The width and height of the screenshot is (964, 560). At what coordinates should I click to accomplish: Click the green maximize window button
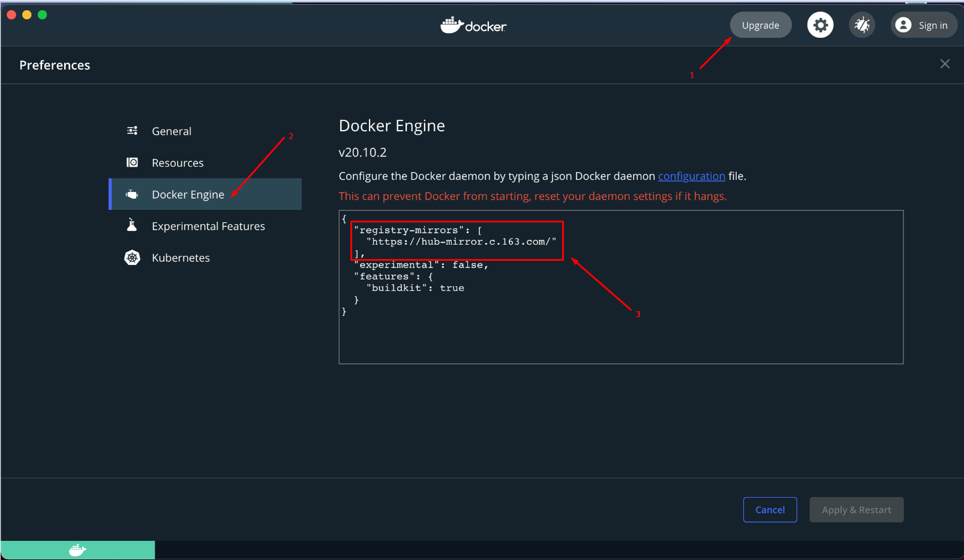click(43, 15)
